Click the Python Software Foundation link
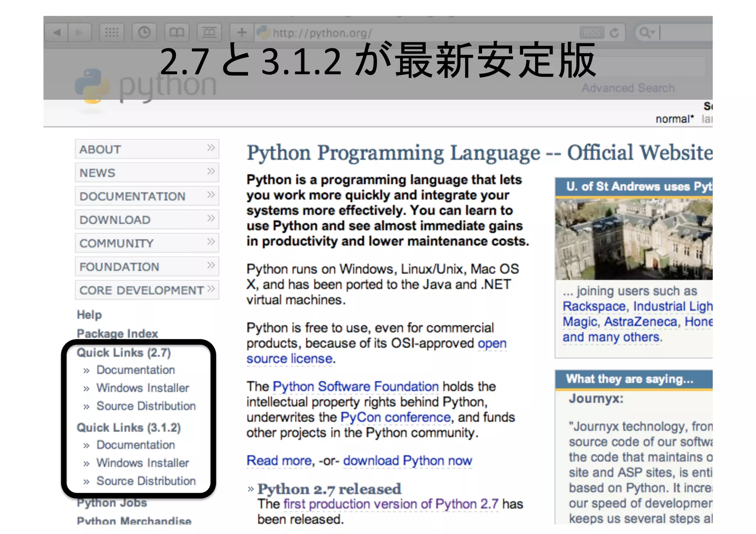Viewport: 756px width, 534px height. click(355, 386)
